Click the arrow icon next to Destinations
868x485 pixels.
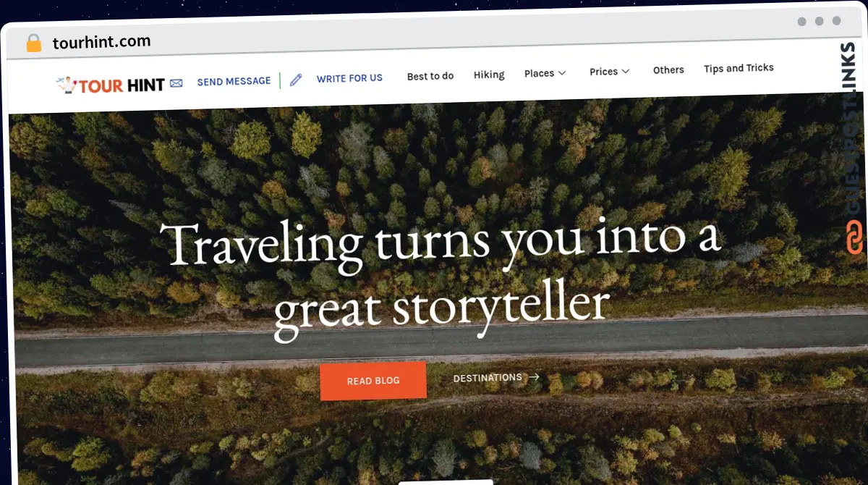(x=534, y=376)
